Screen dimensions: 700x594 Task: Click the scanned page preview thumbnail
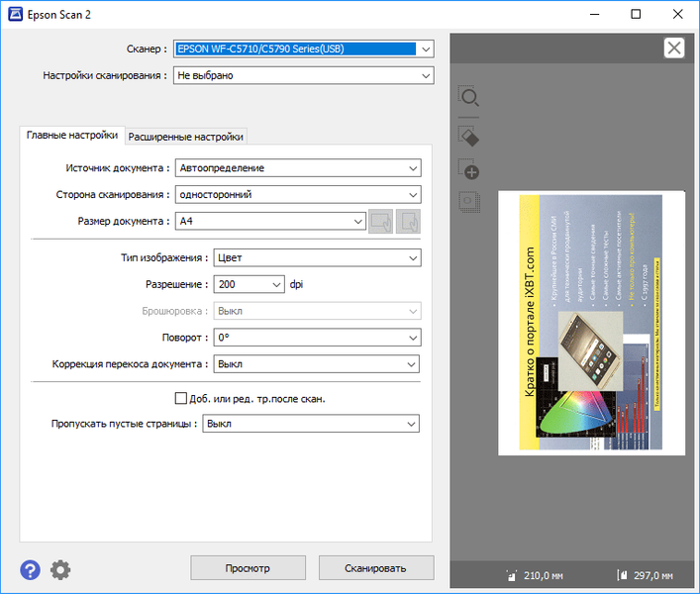[x=591, y=323]
